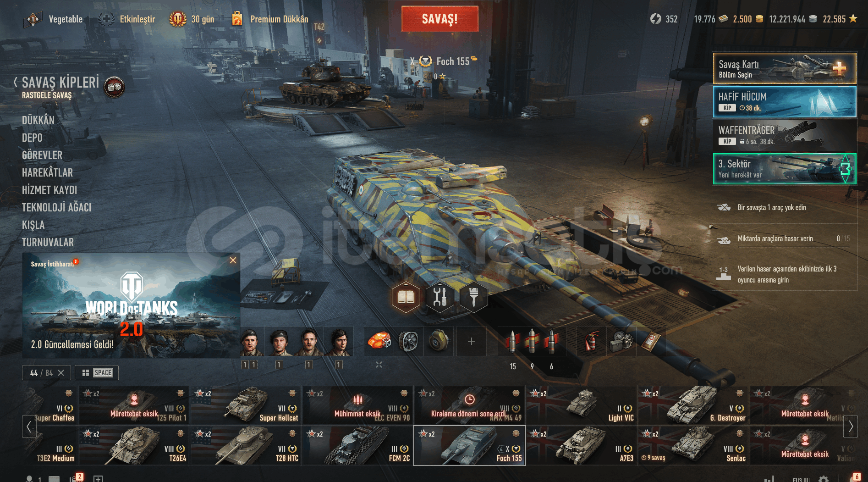Click the first crew member portrait
868x482 pixels.
pos(250,341)
